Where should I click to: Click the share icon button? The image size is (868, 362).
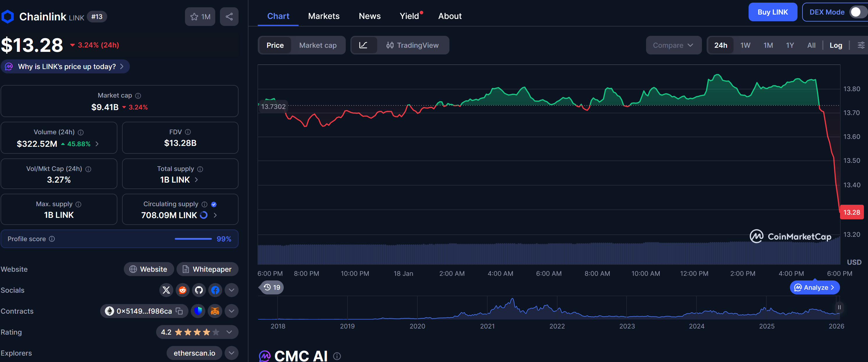229,17
